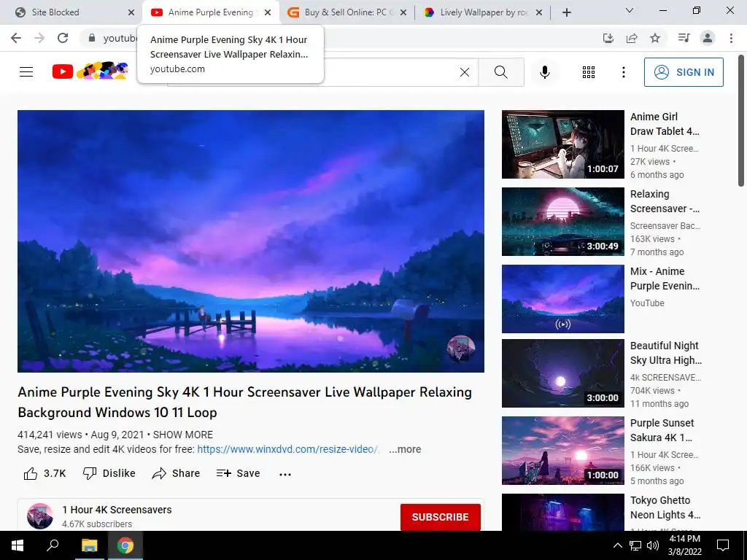
Task: Open notification center icon
Action: coord(723,545)
